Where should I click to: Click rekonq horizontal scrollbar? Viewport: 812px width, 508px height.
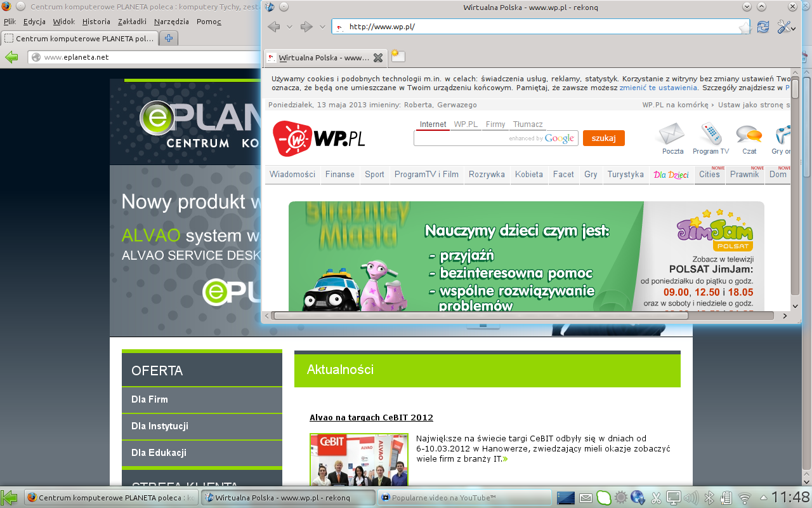click(x=480, y=316)
